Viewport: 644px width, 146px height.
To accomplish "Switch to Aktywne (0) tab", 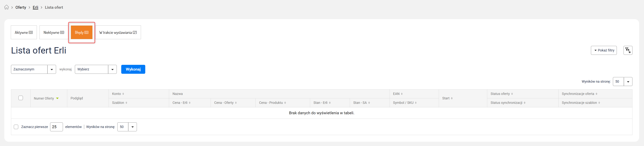I will (24, 32).
